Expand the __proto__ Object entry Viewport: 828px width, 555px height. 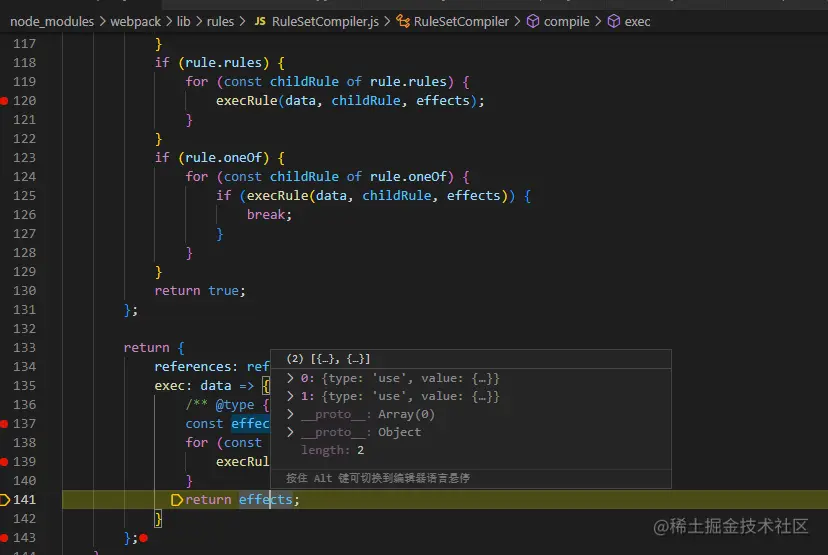pyautogui.click(x=290, y=432)
